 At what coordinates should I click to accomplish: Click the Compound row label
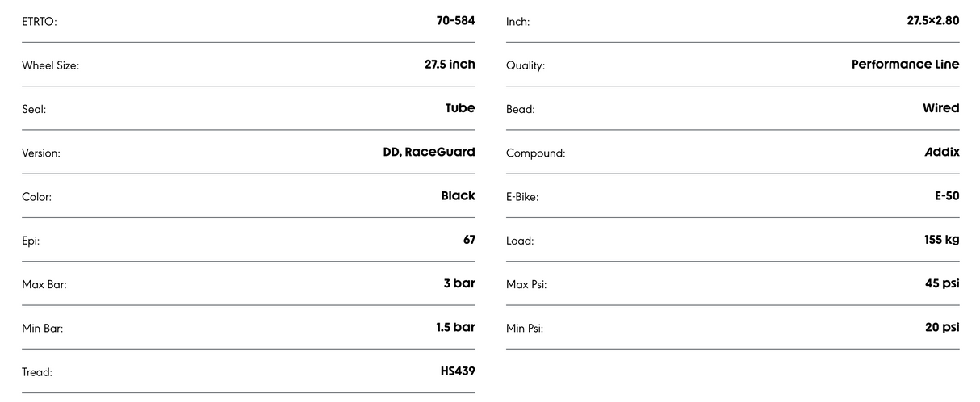(535, 153)
